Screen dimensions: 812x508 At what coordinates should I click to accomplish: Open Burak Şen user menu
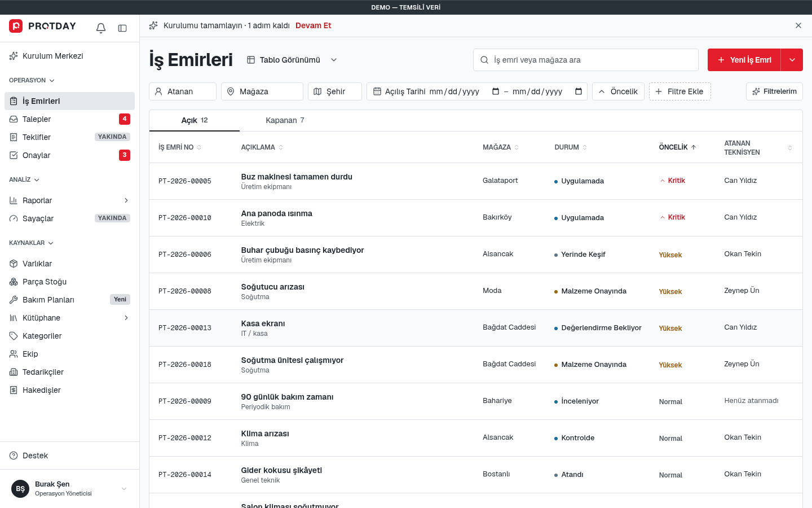tap(70, 489)
